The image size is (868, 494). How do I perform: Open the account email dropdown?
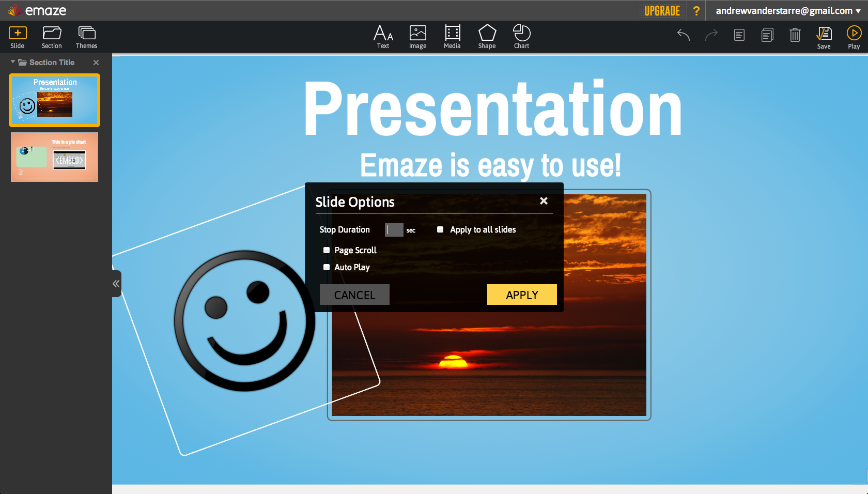[x=787, y=11]
